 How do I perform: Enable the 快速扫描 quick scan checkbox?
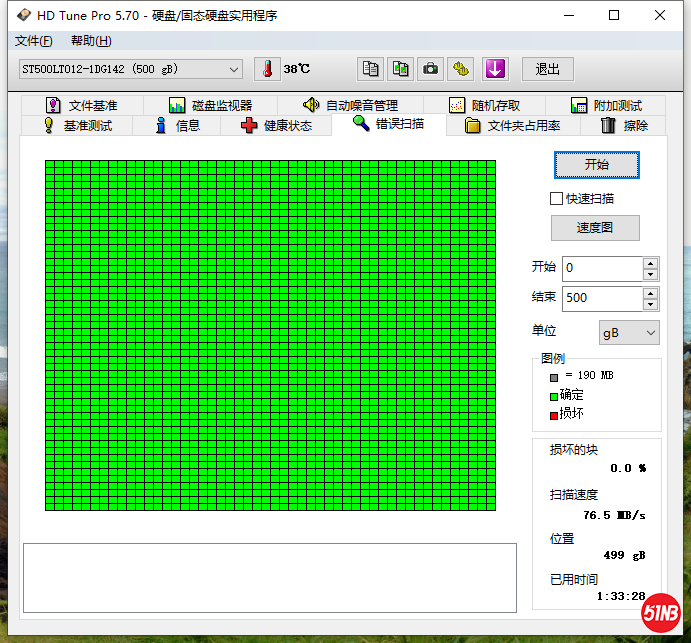click(557, 199)
